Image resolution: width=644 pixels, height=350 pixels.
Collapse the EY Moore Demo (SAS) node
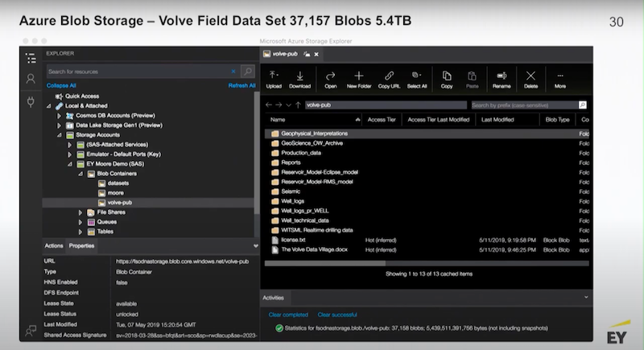pyautogui.click(x=69, y=164)
